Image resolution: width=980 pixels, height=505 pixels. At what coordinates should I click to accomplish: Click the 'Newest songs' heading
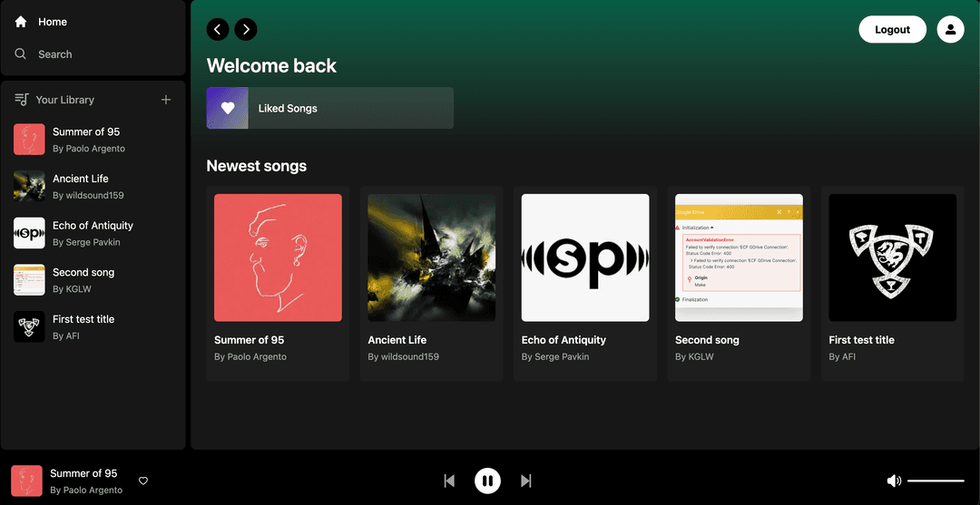pos(257,166)
